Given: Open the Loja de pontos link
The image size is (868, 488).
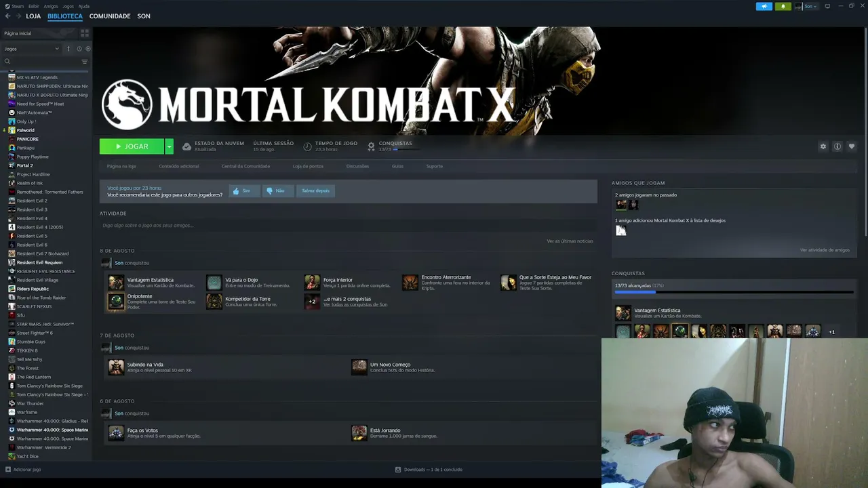Looking at the screenshot, I should click(x=308, y=166).
